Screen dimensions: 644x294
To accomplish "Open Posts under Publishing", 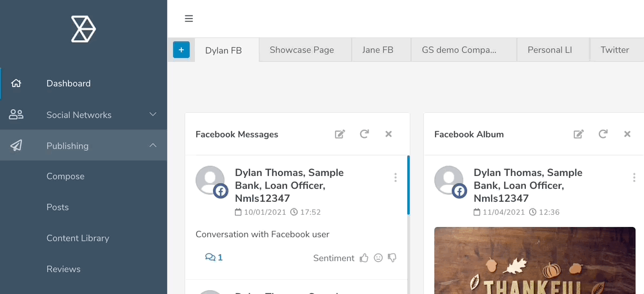I will click(x=57, y=207).
